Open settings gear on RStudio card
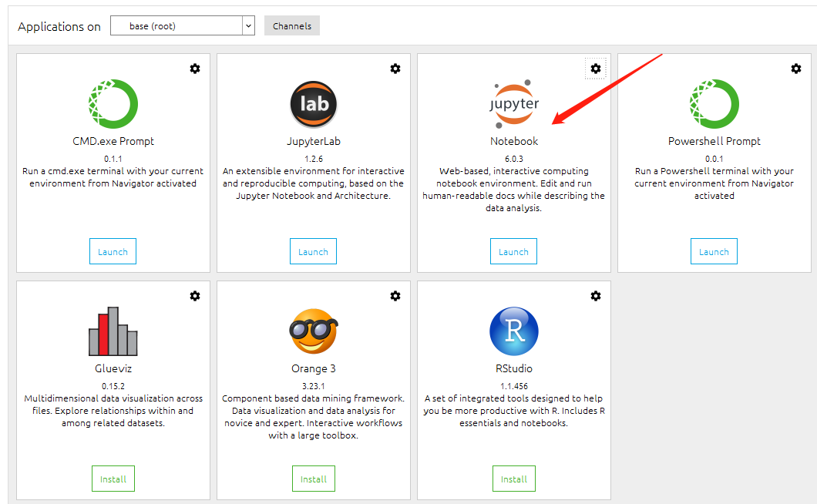 click(596, 296)
